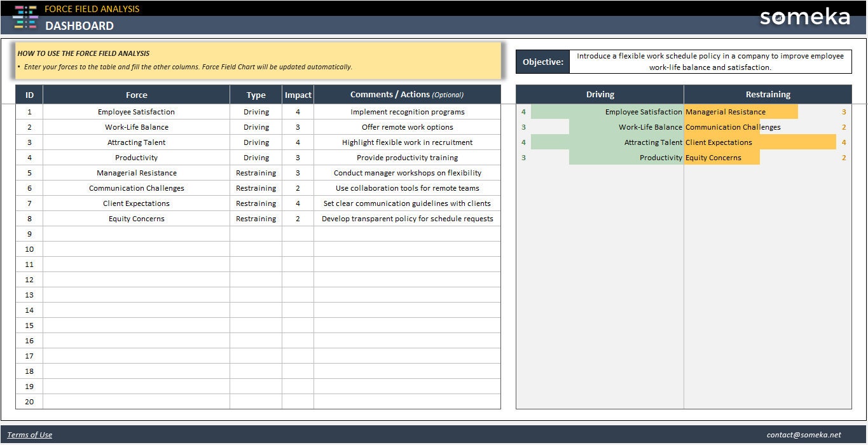Open the Type dropdown for row 5 Restraining
This screenshot has height=445, width=868.
pyautogui.click(x=256, y=172)
